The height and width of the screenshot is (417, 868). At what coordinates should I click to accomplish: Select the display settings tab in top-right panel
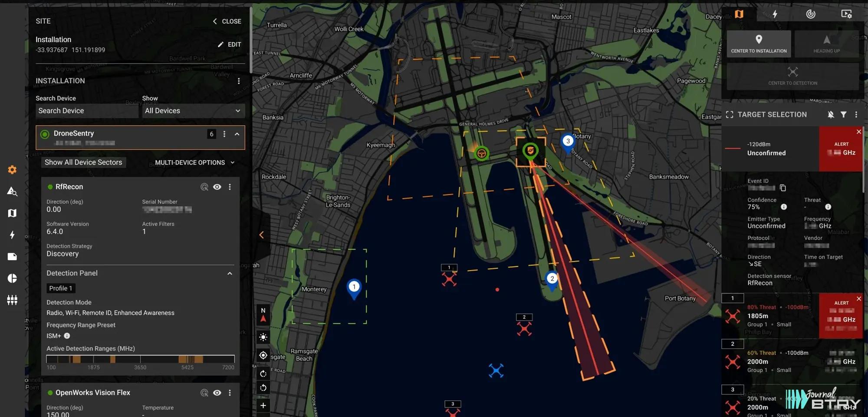(846, 14)
